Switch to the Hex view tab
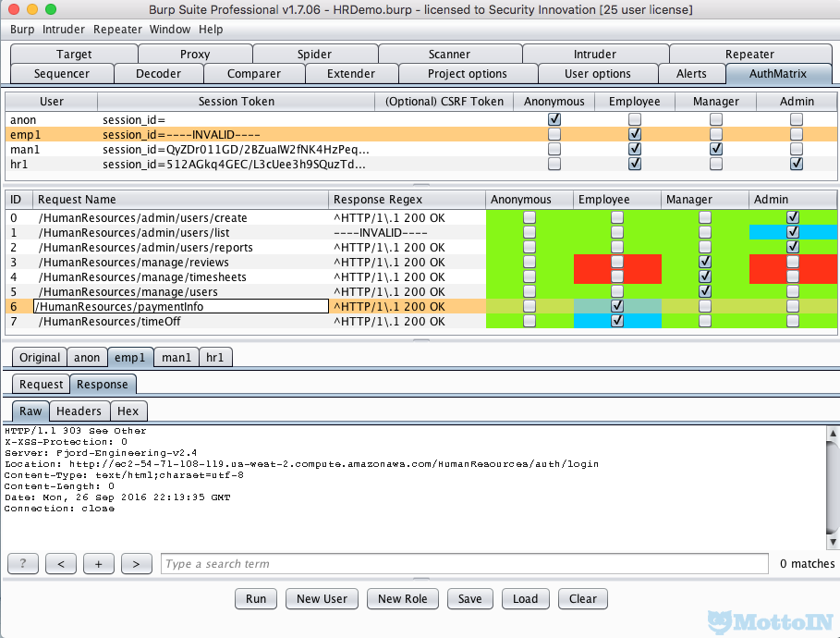The width and height of the screenshot is (840, 638). [x=128, y=411]
